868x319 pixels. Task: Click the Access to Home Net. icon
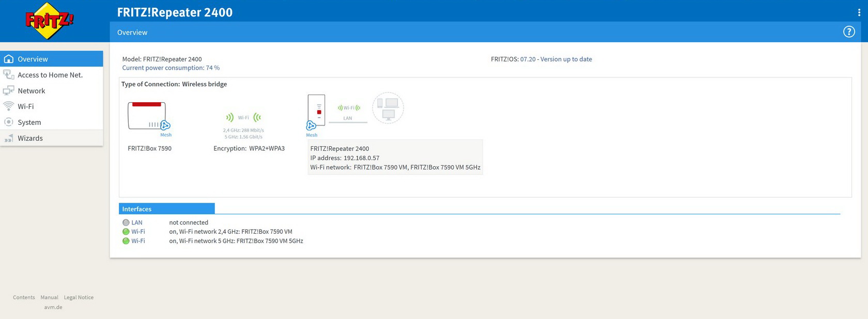coord(9,75)
